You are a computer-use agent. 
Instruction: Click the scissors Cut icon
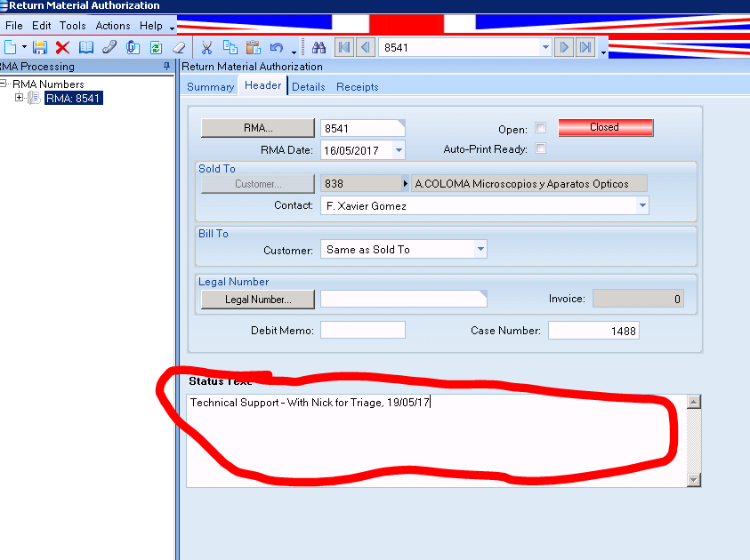point(206,47)
